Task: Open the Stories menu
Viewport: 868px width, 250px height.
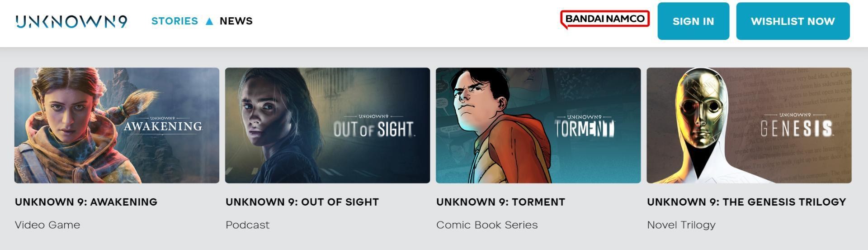Action: pyautogui.click(x=175, y=21)
